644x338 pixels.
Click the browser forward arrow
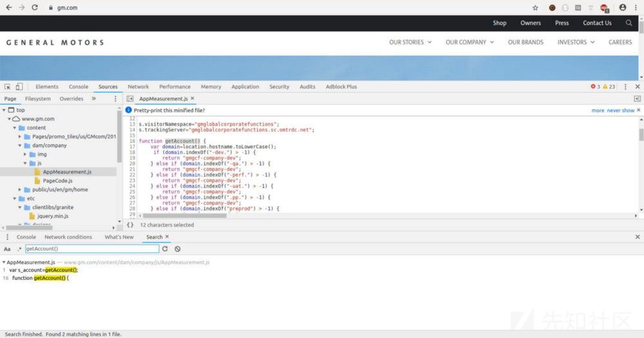point(22,7)
